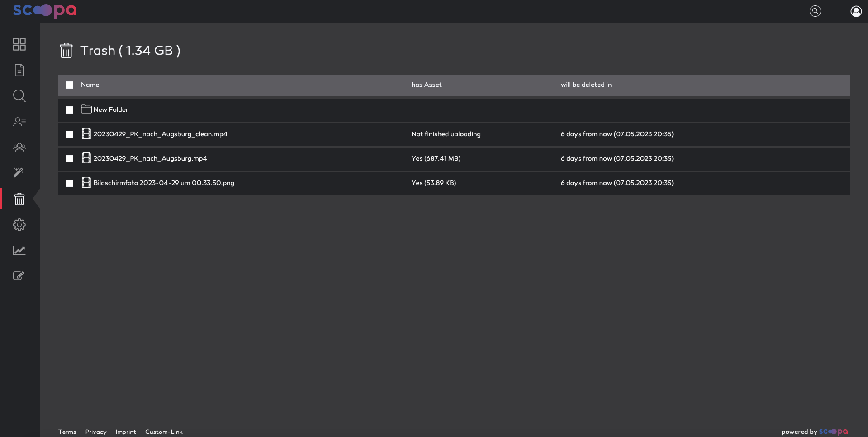Check the Bildschirmfoto 2023-04-29 checkbox
This screenshot has width=868, height=437.
click(x=70, y=183)
